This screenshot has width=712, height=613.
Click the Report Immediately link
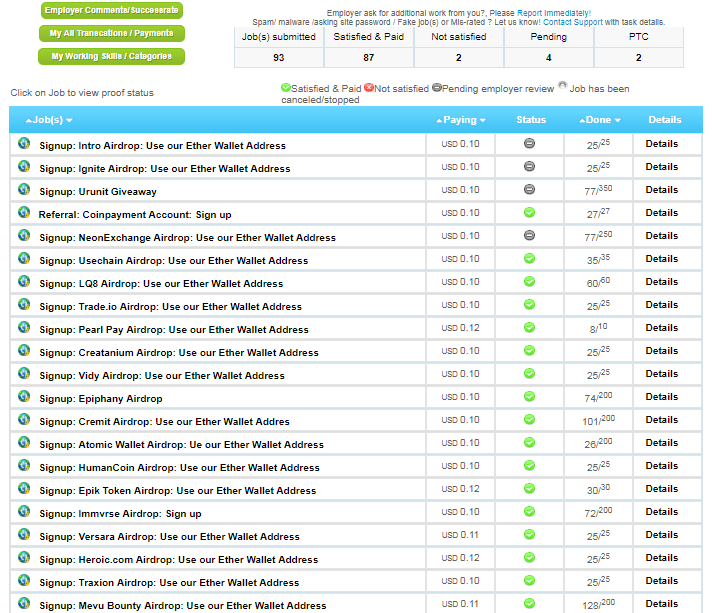[x=554, y=13]
